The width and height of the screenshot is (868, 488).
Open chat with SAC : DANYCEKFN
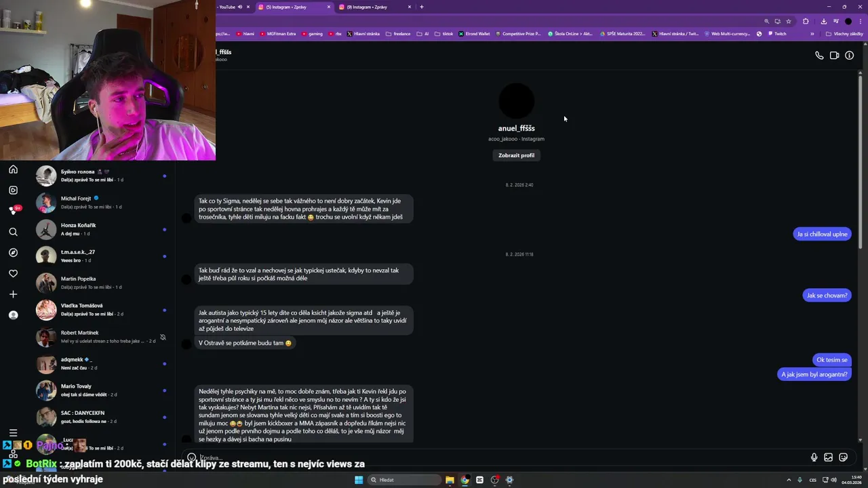tap(104, 417)
